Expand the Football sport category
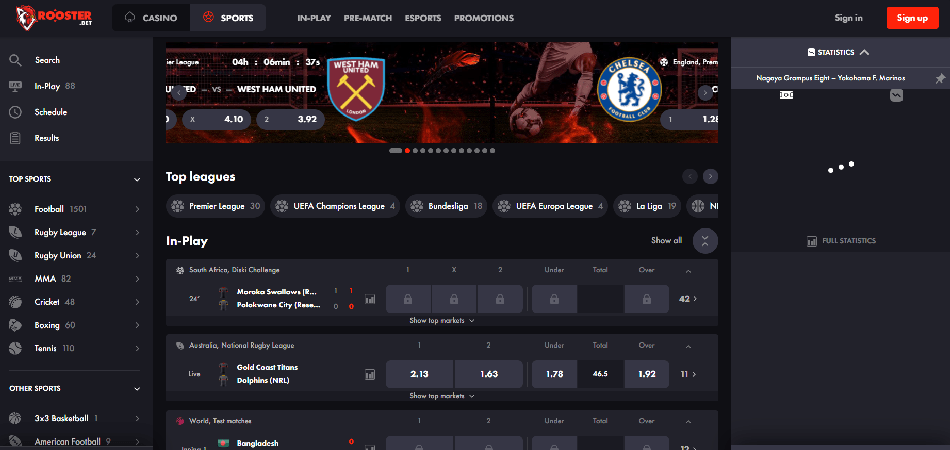The width and height of the screenshot is (950, 450). (137, 209)
